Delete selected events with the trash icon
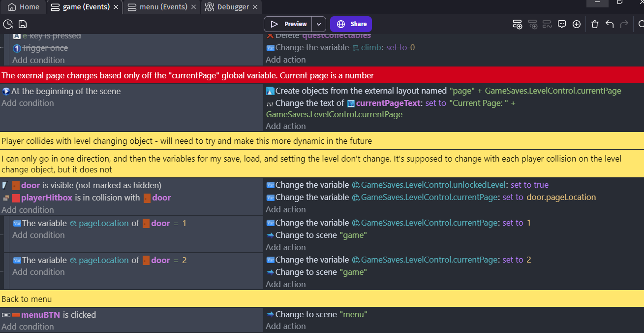This screenshot has height=333, width=644. 594,24
